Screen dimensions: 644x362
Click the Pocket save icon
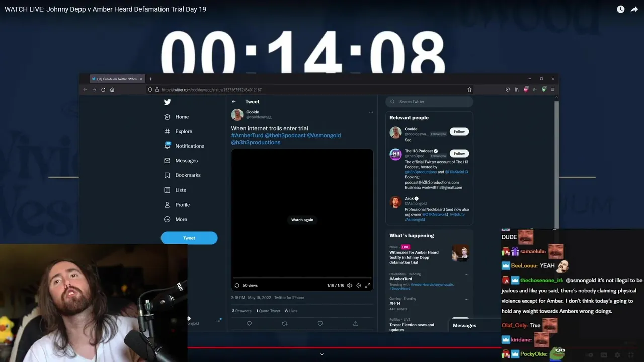coord(508,89)
